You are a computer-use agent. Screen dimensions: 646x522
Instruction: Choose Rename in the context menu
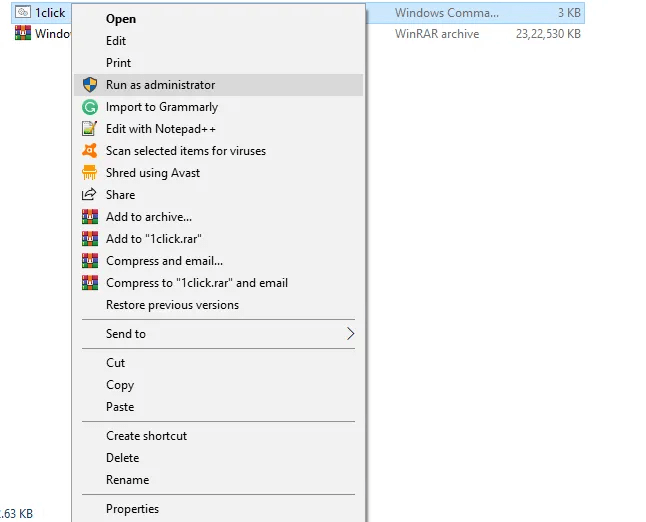[127, 480]
